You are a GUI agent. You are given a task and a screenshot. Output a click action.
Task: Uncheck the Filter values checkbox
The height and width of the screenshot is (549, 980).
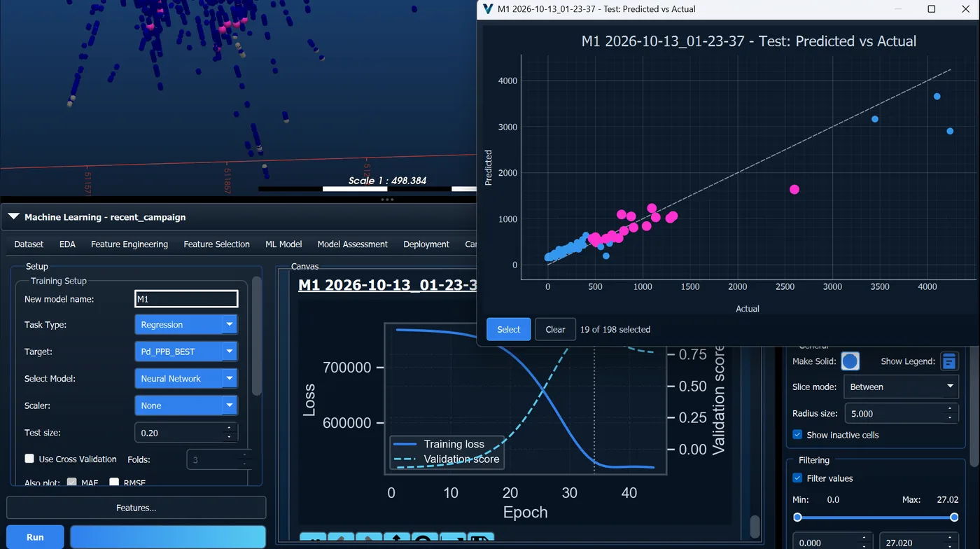pos(797,478)
